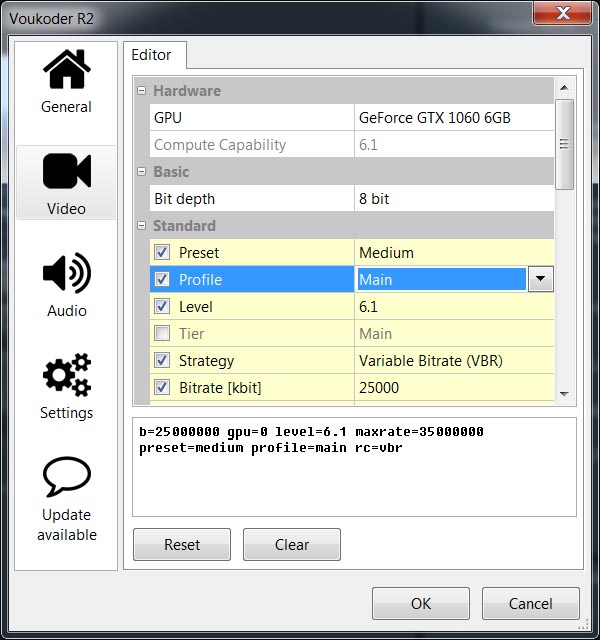Click the scrollbar up arrow

[564, 87]
